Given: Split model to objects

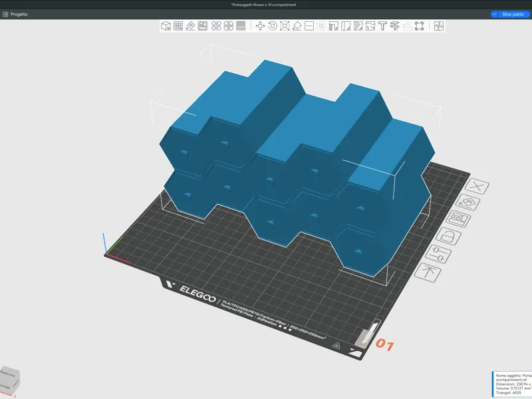Looking at the screenshot, I should click(216, 26).
